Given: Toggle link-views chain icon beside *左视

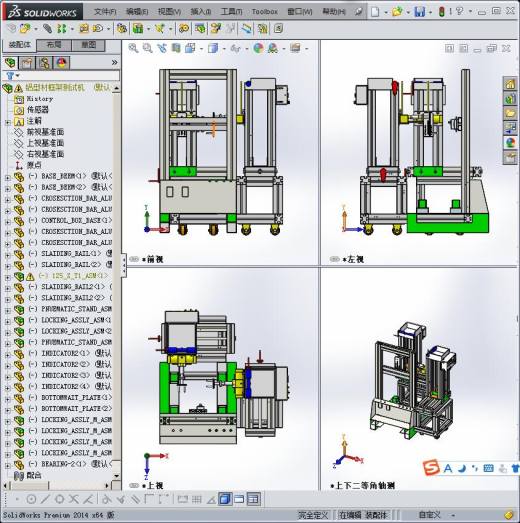Looking at the screenshot, I should [x=335, y=259].
